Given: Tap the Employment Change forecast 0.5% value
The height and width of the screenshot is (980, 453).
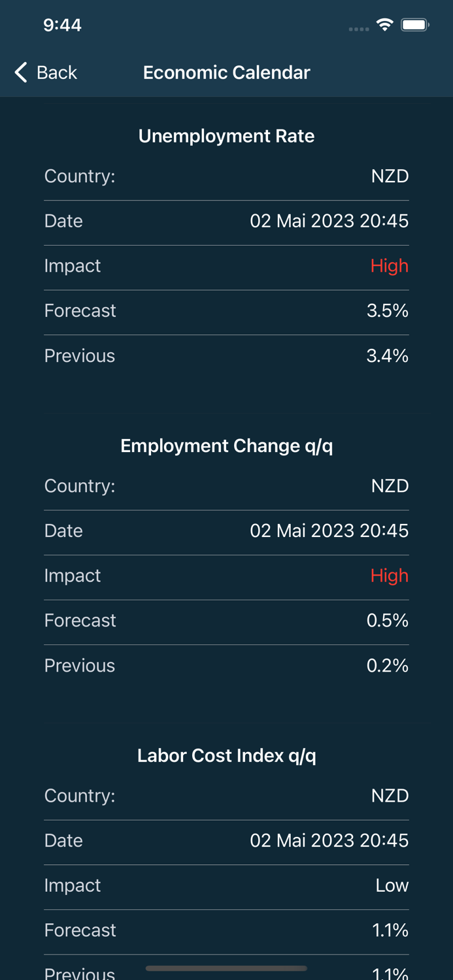Looking at the screenshot, I should point(387,621).
